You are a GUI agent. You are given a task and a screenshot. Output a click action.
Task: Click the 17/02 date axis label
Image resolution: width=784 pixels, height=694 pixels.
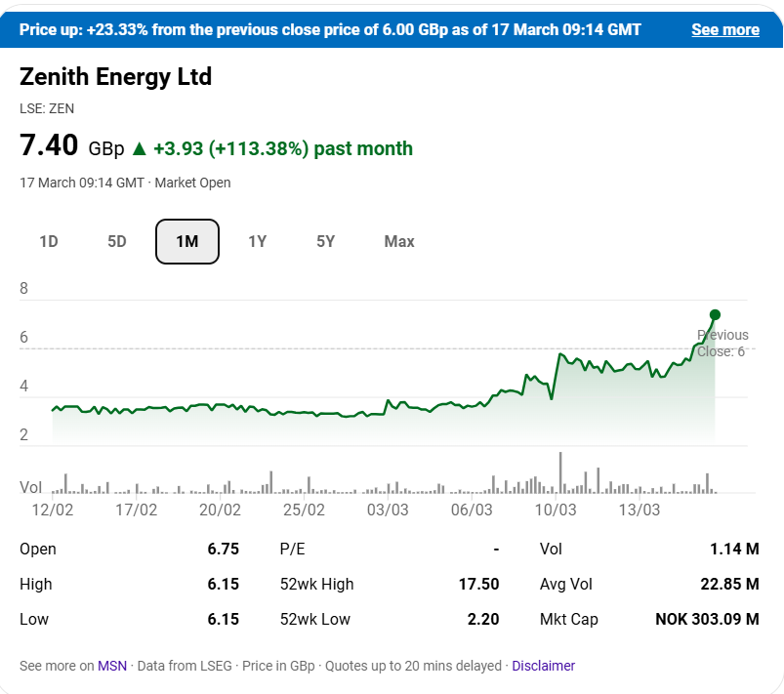click(136, 510)
